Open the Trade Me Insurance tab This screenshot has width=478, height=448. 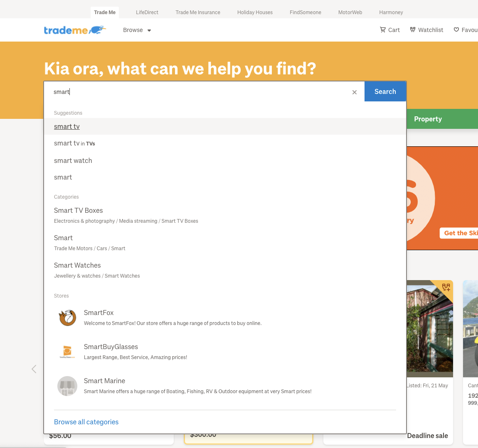(198, 12)
